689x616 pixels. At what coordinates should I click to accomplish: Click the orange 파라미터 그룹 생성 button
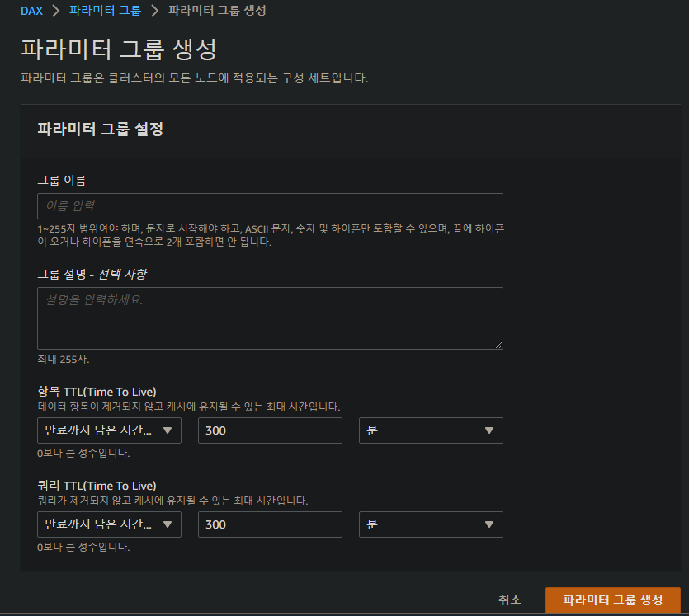coord(612,600)
